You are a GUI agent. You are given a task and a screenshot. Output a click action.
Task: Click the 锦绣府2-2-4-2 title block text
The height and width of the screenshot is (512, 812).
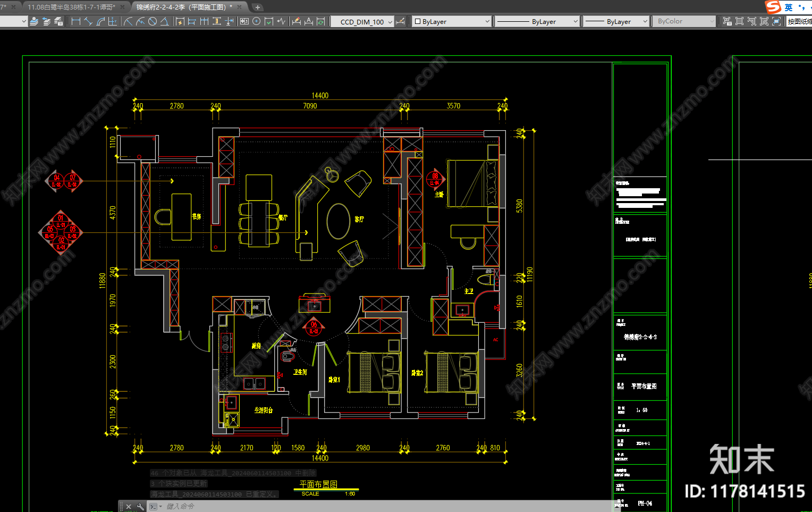(x=640, y=337)
